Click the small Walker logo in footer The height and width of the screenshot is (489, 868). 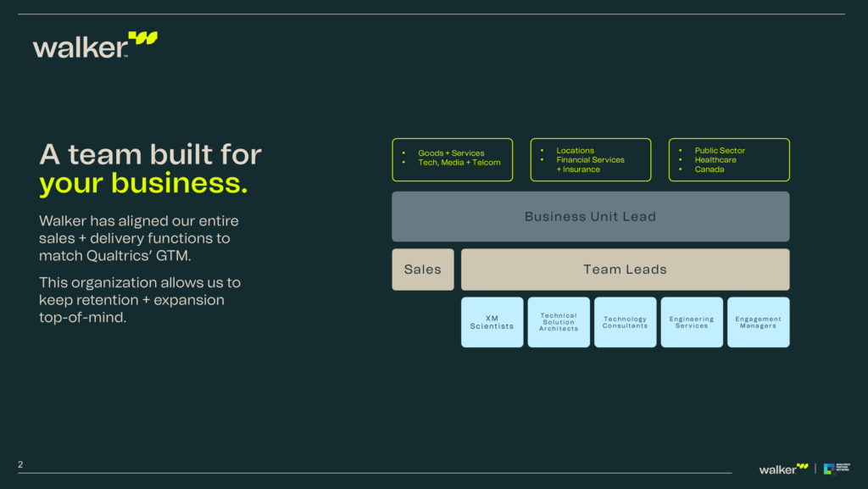coord(783,470)
